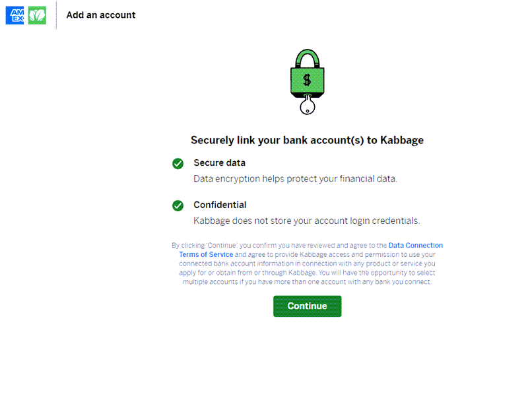Click the data encryption description text

coord(295,179)
